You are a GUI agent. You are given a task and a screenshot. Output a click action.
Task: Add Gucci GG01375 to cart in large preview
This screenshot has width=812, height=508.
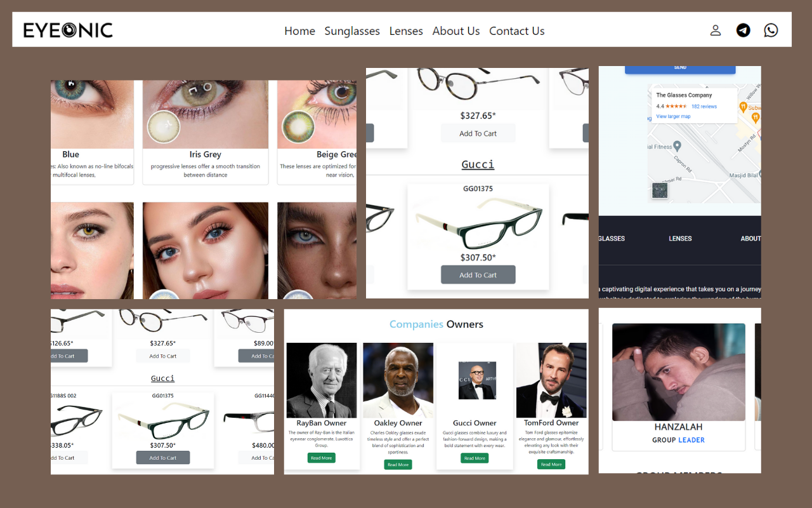point(478,275)
